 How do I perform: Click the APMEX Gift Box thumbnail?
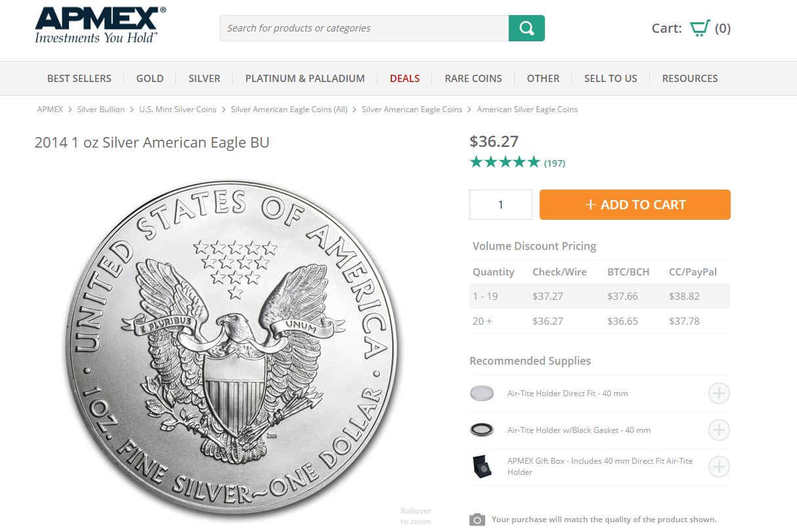[x=483, y=466]
